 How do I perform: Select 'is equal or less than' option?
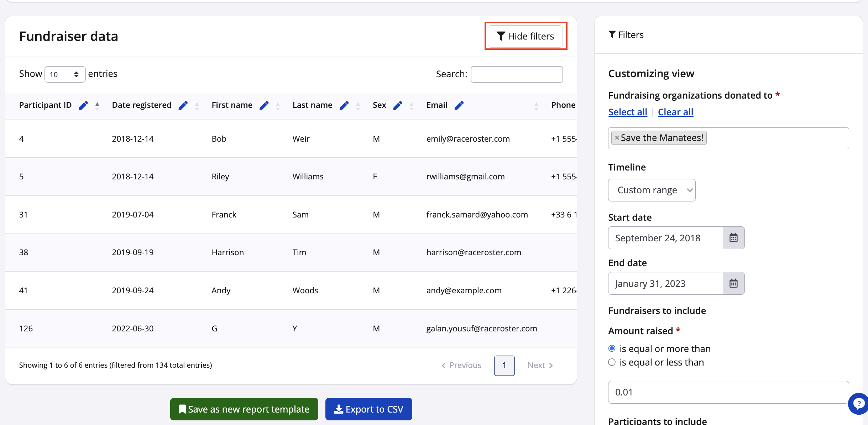[612, 362]
